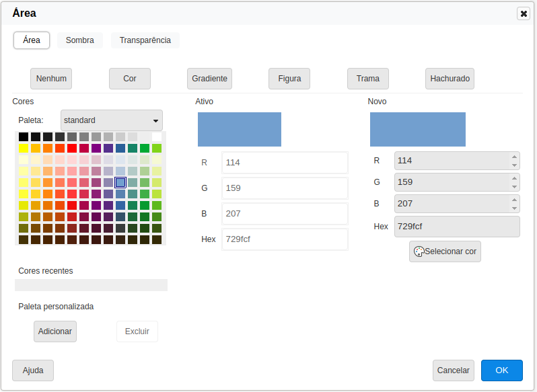Switch to the Sombra tab
This screenshot has height=392, width=537.
coord(80,40)
